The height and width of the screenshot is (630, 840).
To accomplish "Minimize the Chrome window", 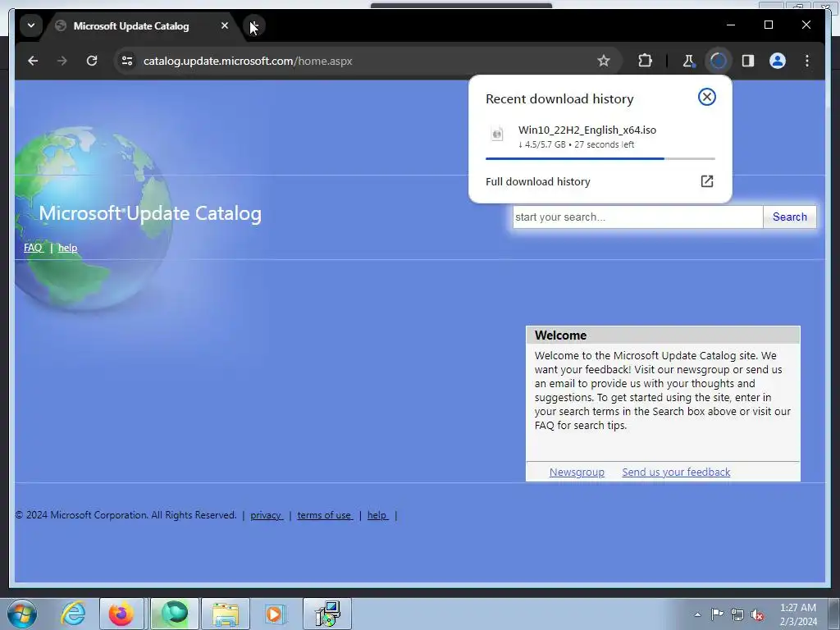I will [x=731, y=25].
